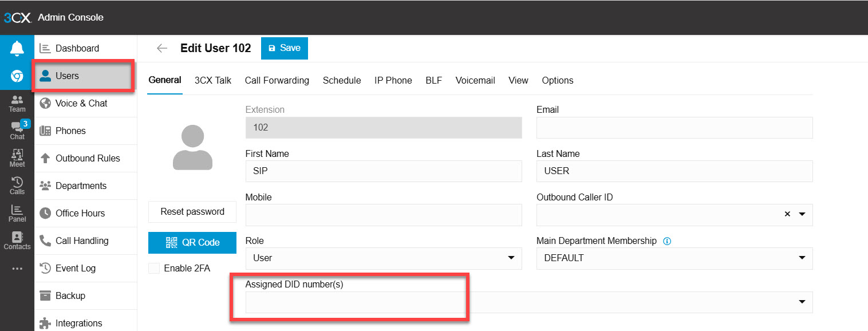The height and width of the screenshot is (331, 868).
Task: Open Calls history icon
Action: [17, 186]
